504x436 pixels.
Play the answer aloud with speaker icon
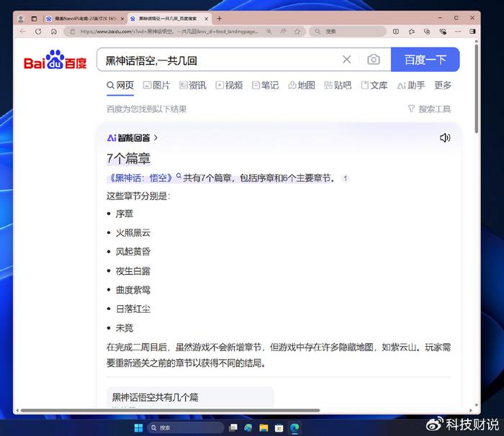tap(445, 138)
